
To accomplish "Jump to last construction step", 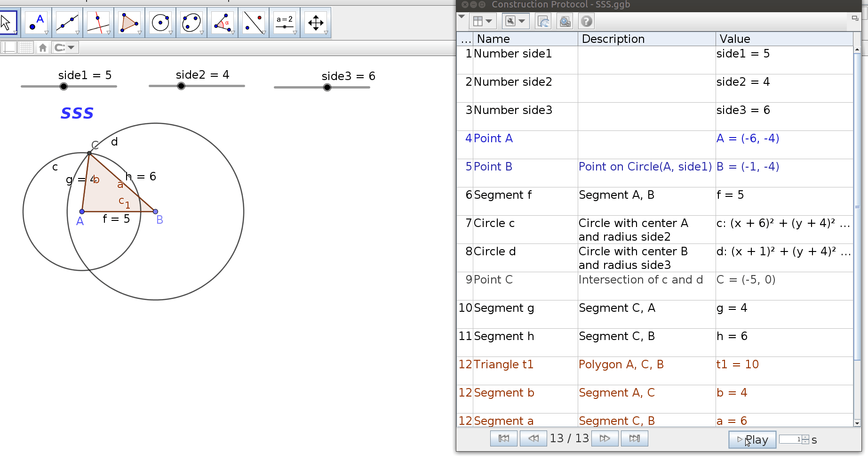I will pos(635,438).
